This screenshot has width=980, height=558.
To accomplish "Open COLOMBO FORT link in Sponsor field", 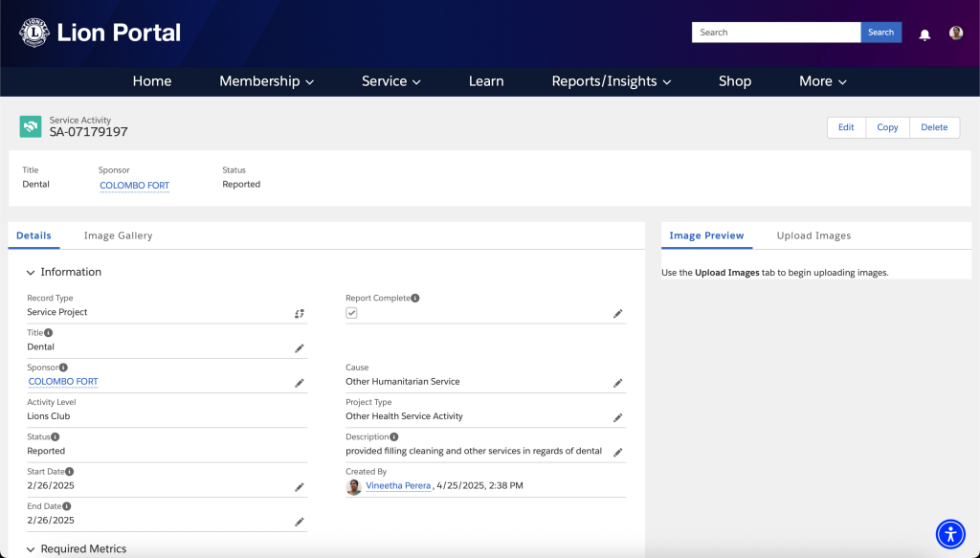I will tap(63, 382).
